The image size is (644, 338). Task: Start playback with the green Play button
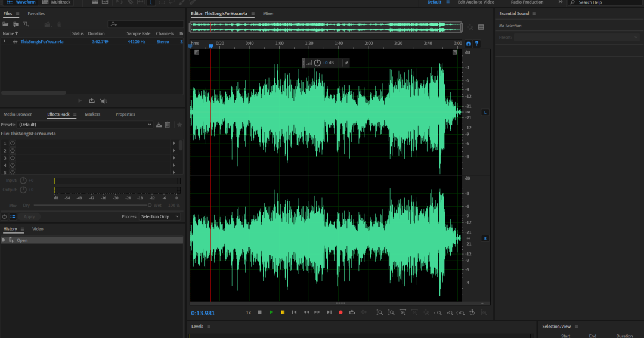271,312
